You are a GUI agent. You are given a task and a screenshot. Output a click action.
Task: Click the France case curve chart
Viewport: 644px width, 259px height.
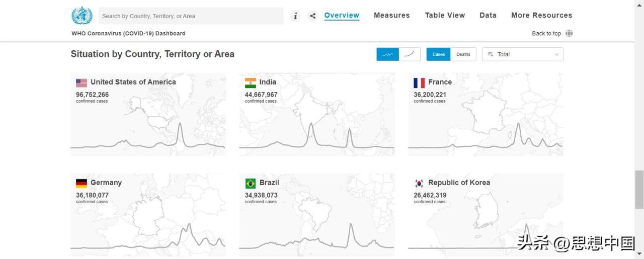(x=486, y=135)
